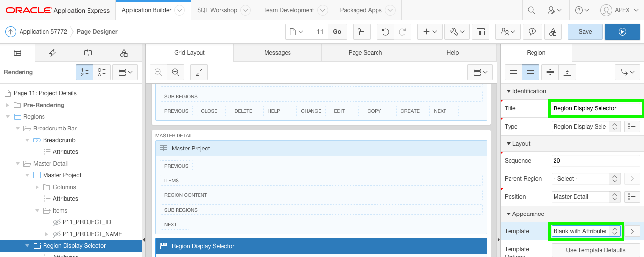Click the Go button next to page number
644x257 pixels.
tap(337, 32)
